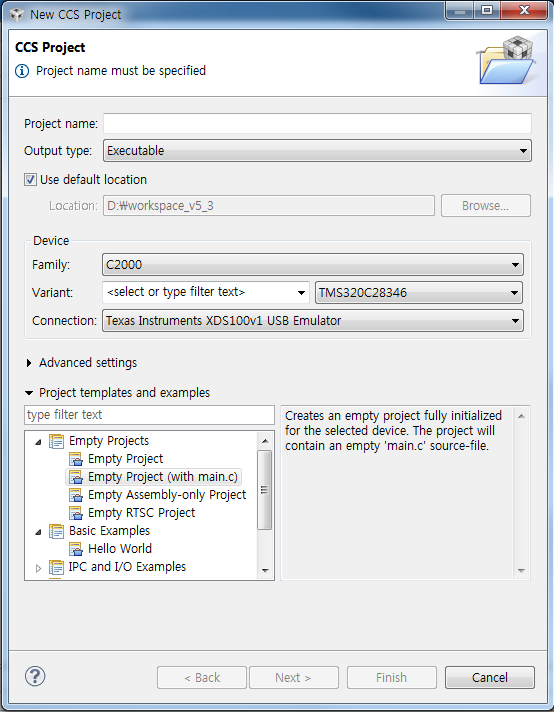Click the template description text
This screenshot has height=712, width=554.
(x=393, y=430)
